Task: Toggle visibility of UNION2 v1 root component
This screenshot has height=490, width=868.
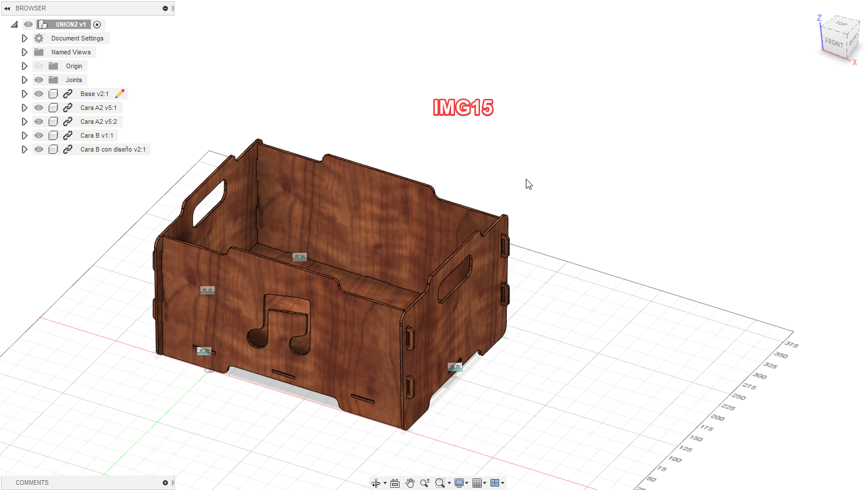Action: click(x=28, y=24)
